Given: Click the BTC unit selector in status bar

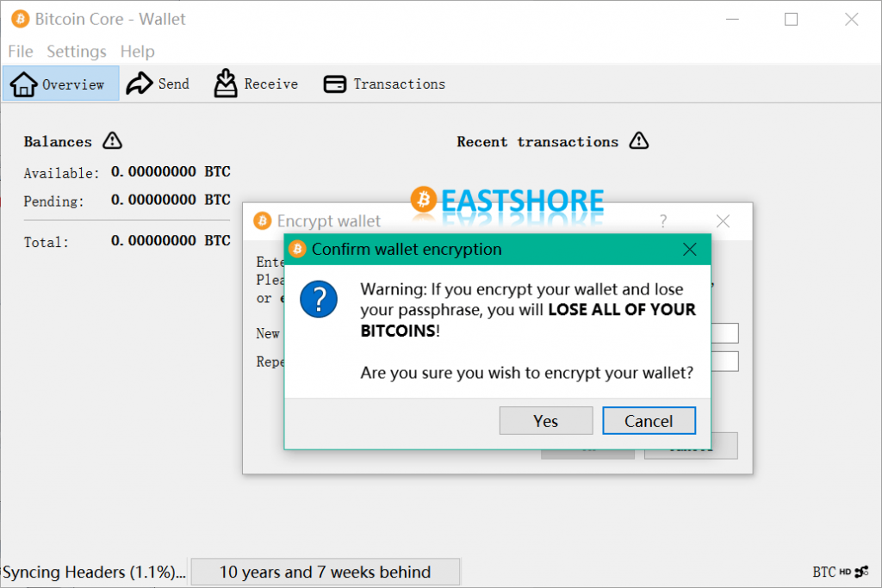Looking at the screenshot, I should [823, 572].
